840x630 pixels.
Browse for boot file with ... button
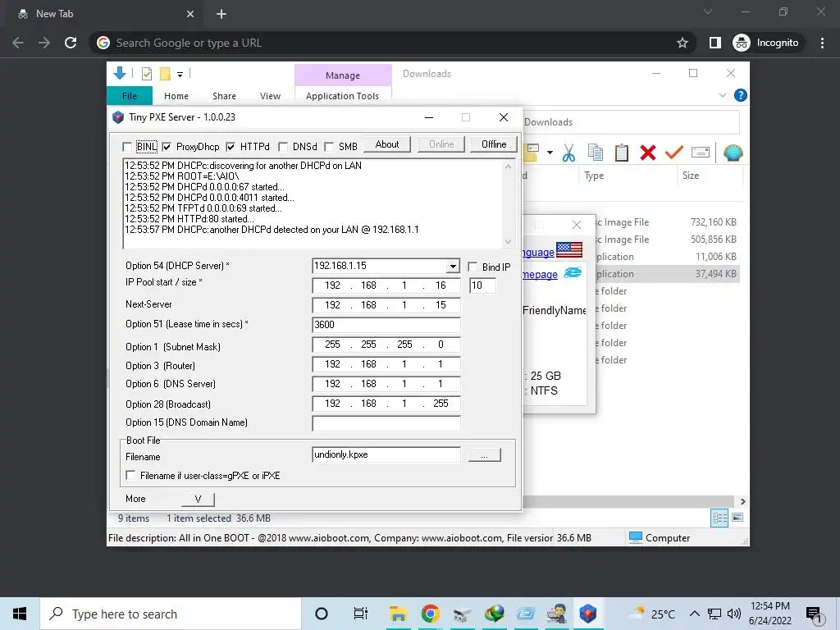pyautogui.click(x=484, y=454)
